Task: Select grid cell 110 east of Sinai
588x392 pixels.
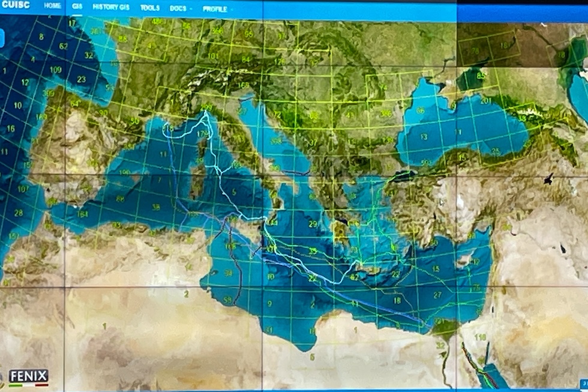Action: coord(480,337)
